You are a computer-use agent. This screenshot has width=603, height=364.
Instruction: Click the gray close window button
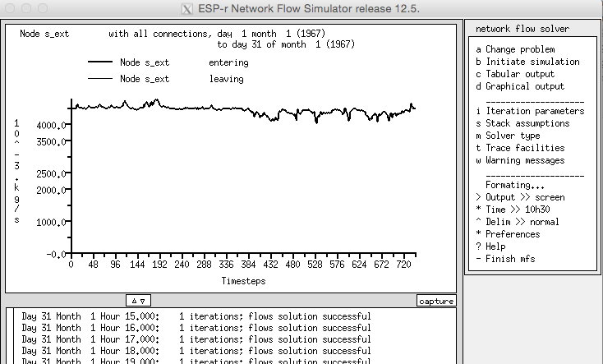pyautogui.click(x=10, y=8)
